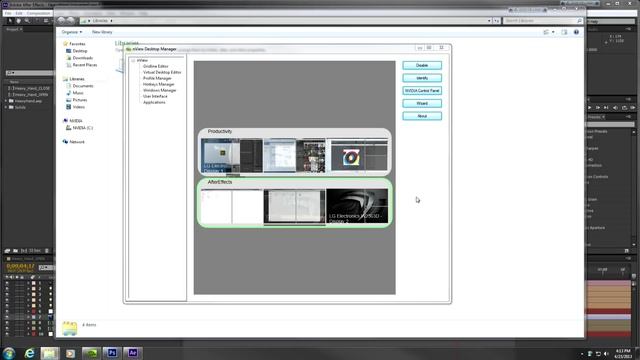Click After Effects timeline current timecode
This screenshot has height=360, width=640.
pyautogui.click(x=20, y=266)
